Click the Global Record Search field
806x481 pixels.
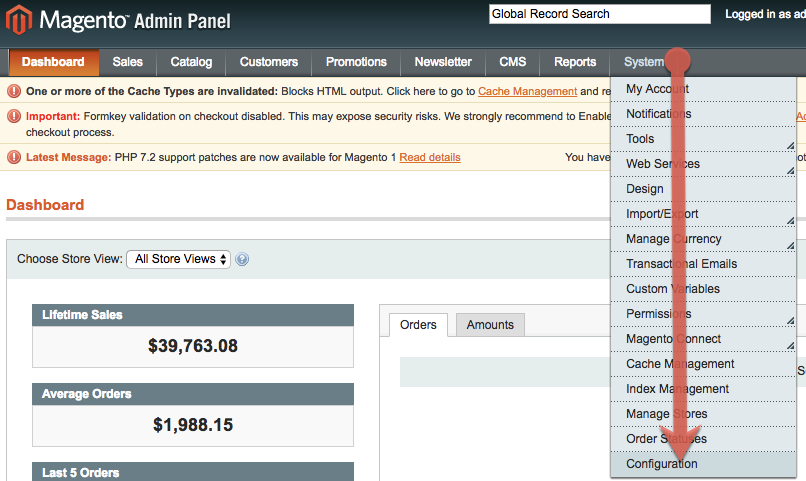coord(599,14)
